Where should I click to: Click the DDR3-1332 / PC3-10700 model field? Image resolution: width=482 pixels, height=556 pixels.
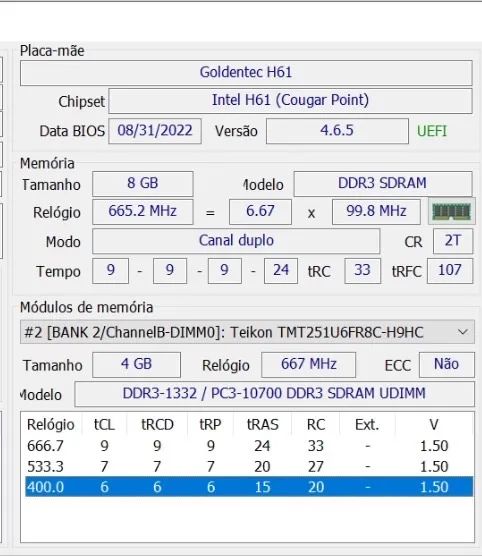pyautogui.click(x=275, y=394)
